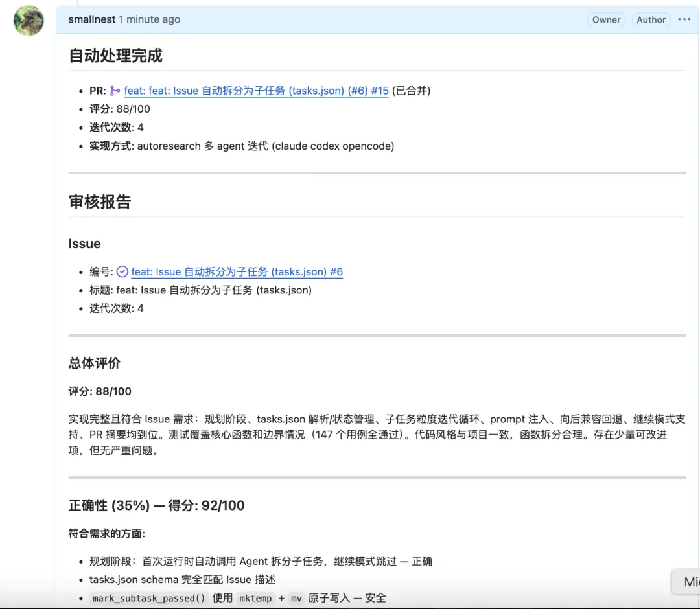The image size is (700, 609).
Task: Click the '符合需求的方面:' label
Action: (x=107, y=534)
